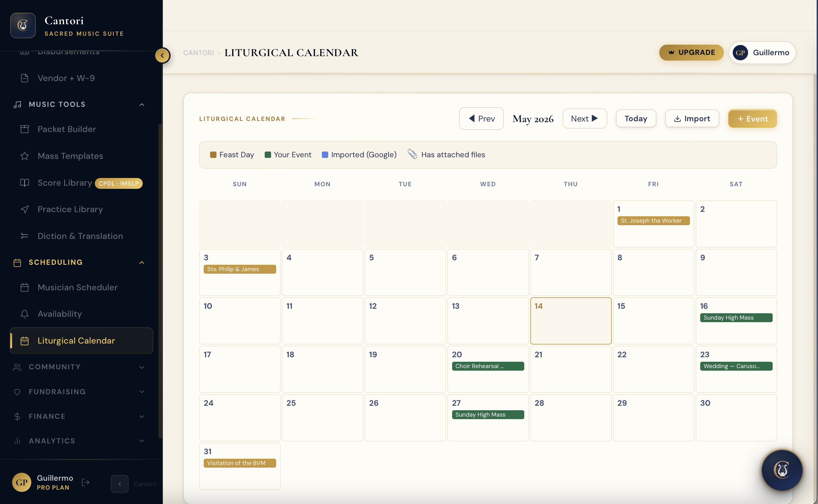Click the Fundraising heart icon

pos(17,392)
